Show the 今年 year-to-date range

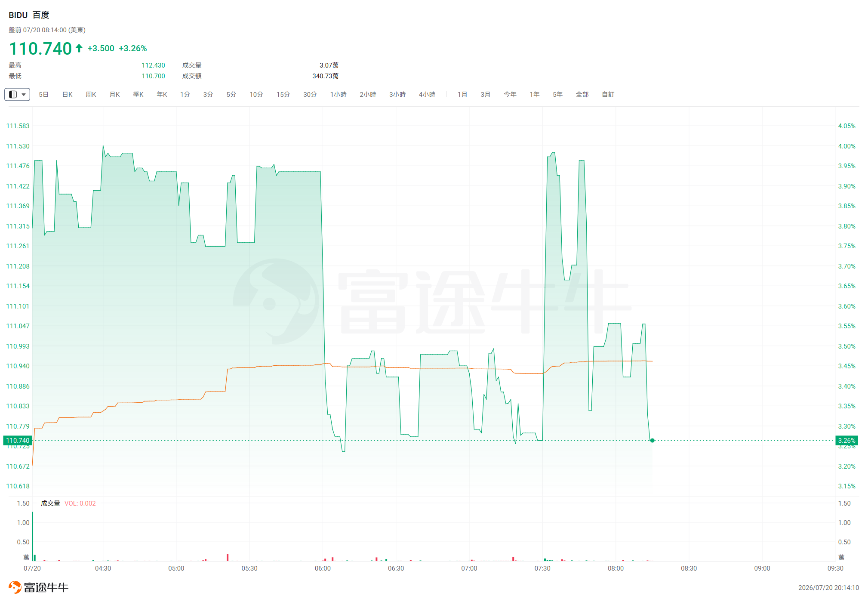(x=510, y=94)
